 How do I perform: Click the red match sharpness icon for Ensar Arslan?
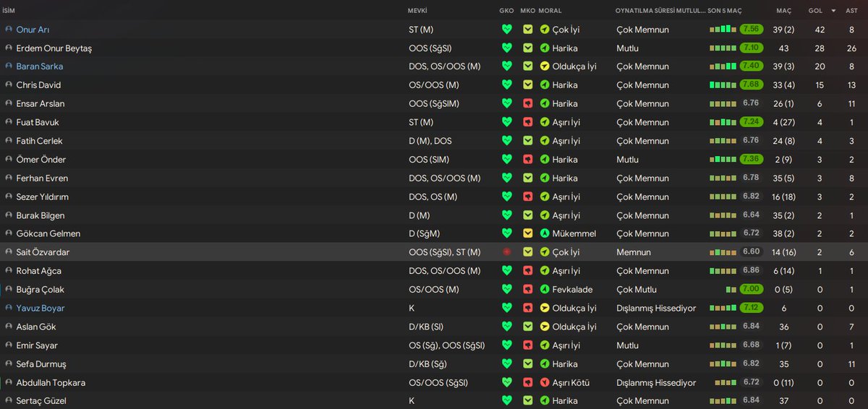528,104
